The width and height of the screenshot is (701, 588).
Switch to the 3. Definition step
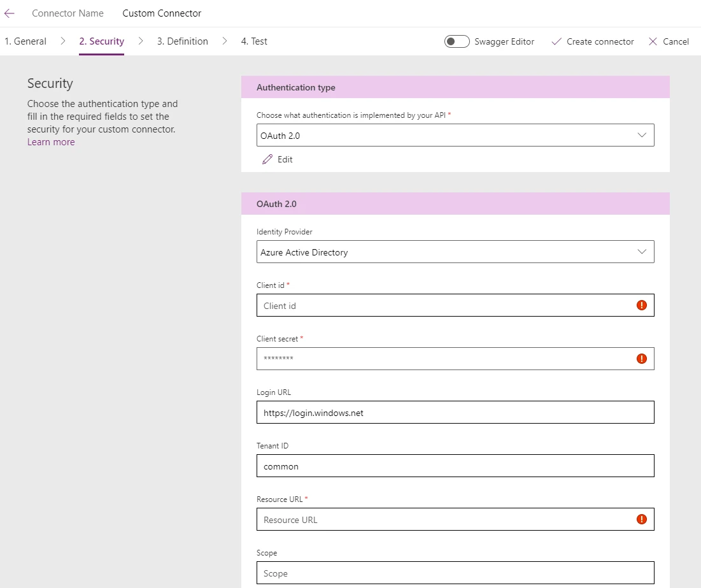click(182, 41)
